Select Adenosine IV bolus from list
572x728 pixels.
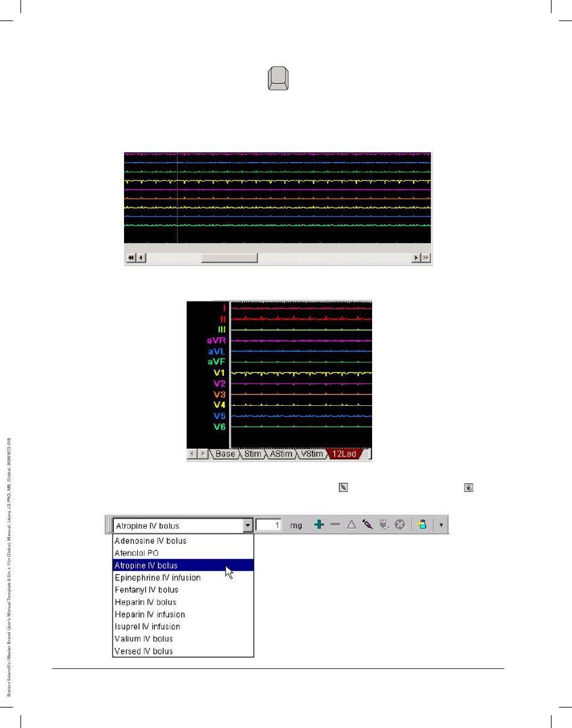click(x=183, y=541)
